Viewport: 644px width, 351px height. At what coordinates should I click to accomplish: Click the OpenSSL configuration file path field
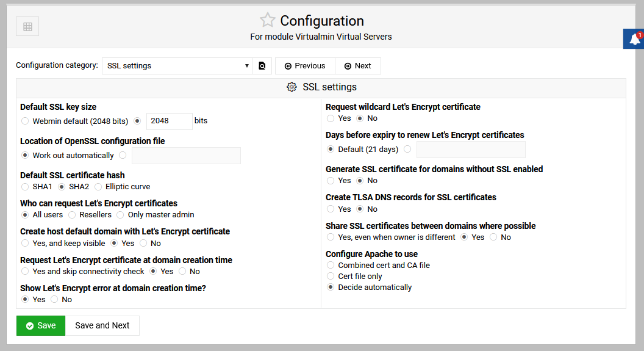(186, 156)
